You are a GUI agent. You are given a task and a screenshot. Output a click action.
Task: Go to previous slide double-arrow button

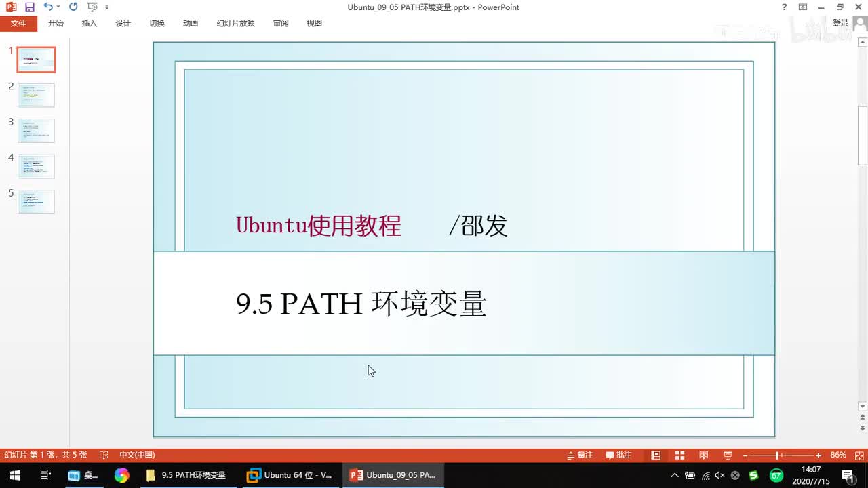tap(863, 418)
